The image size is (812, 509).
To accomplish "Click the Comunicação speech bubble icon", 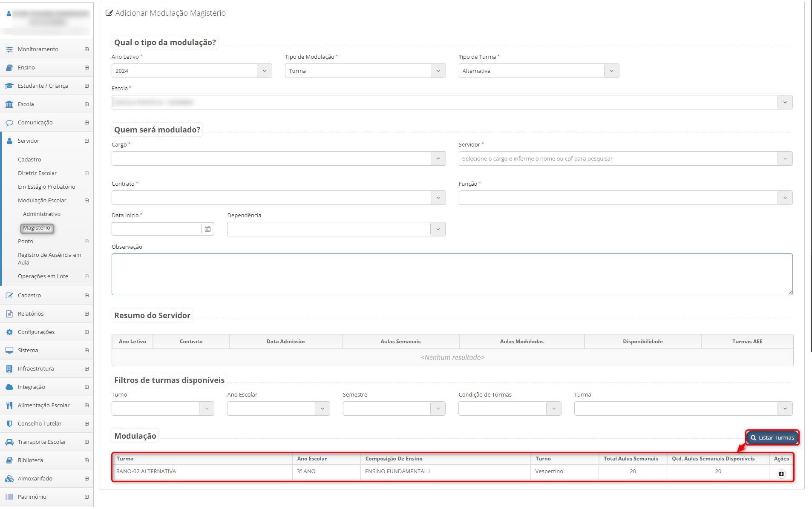I will [9, 123].
